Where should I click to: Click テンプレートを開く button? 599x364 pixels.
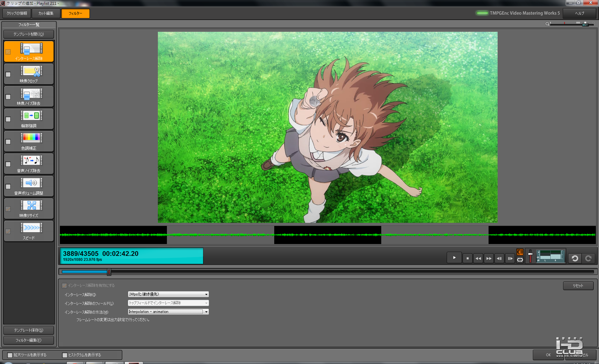[29, 34]
